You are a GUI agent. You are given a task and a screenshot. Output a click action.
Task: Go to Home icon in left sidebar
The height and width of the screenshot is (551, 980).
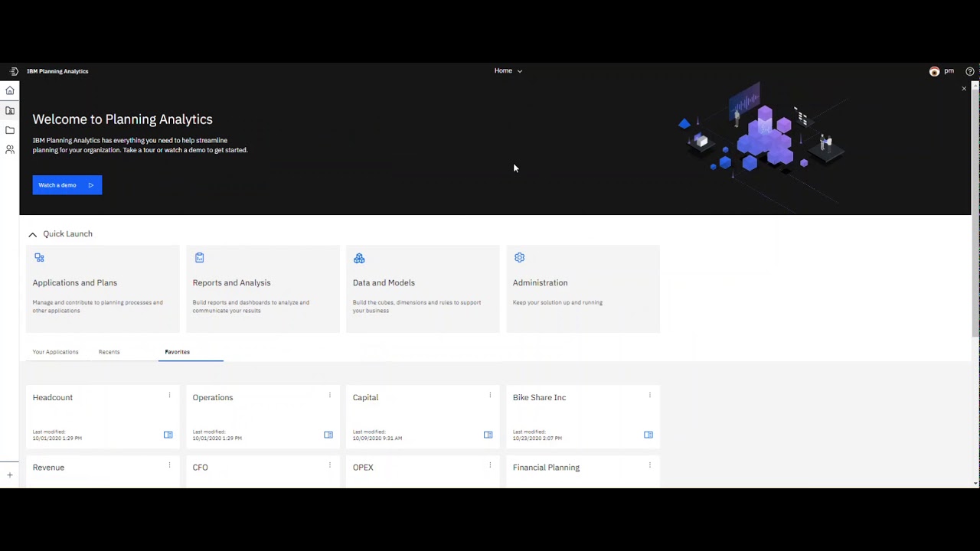(x=10, y=90)
